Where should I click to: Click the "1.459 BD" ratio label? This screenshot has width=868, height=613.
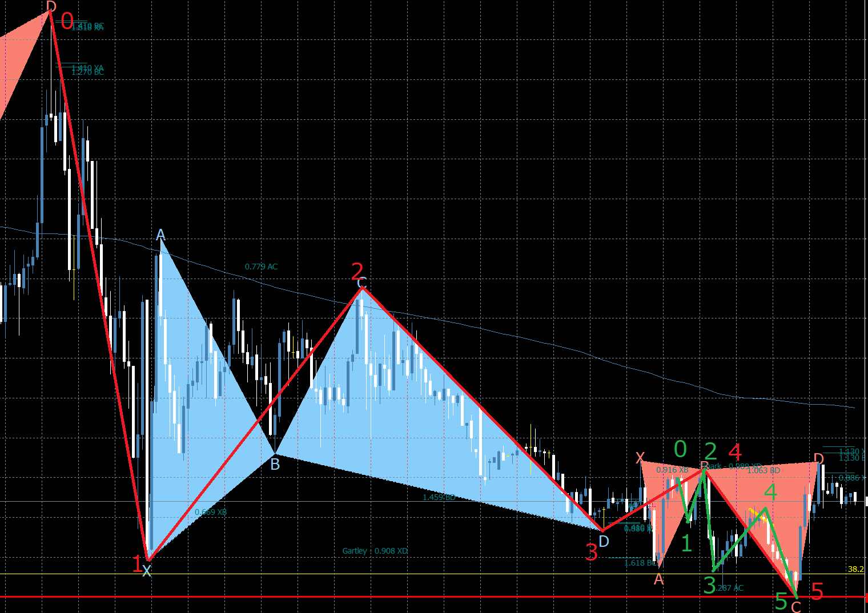pyautogui.click(x=439, y=497)
